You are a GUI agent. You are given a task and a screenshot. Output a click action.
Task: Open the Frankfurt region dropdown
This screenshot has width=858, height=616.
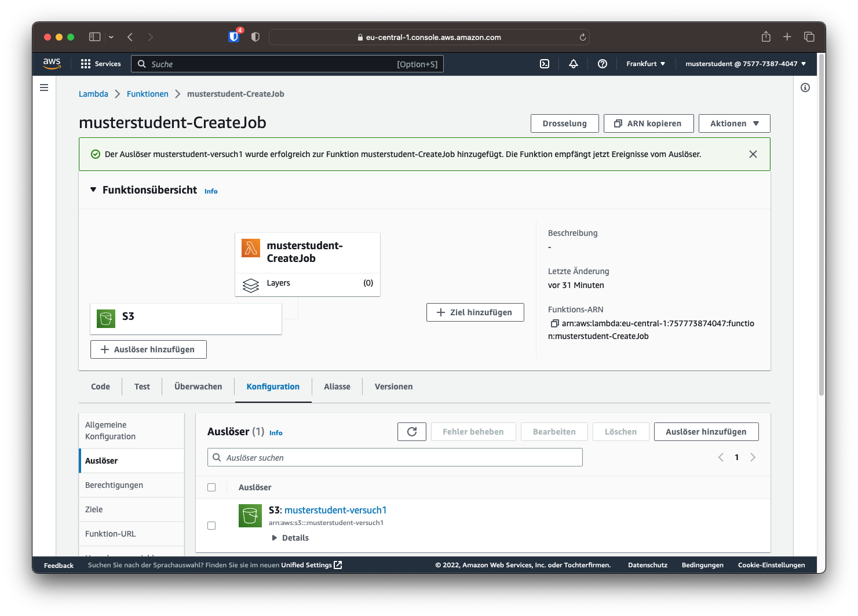(645, 64)
